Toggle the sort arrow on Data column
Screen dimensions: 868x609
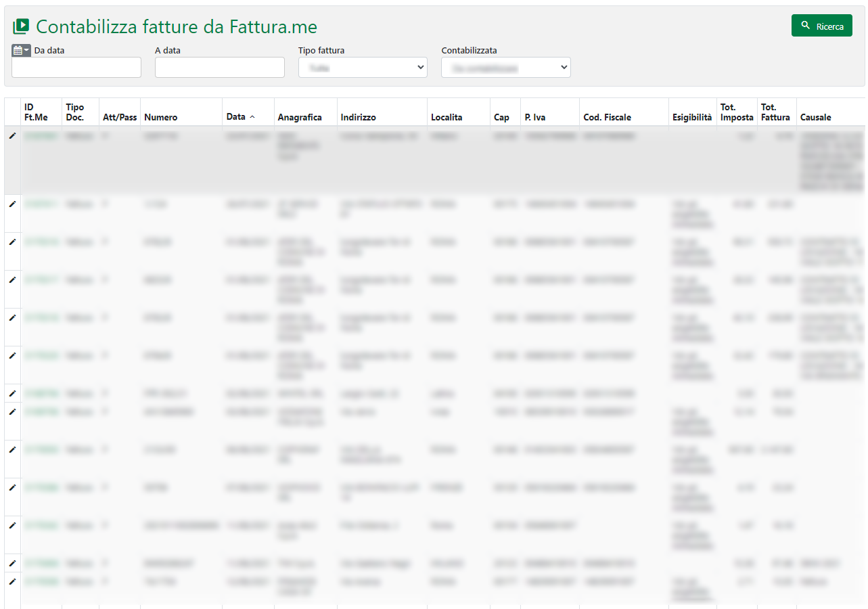[252, 117]
